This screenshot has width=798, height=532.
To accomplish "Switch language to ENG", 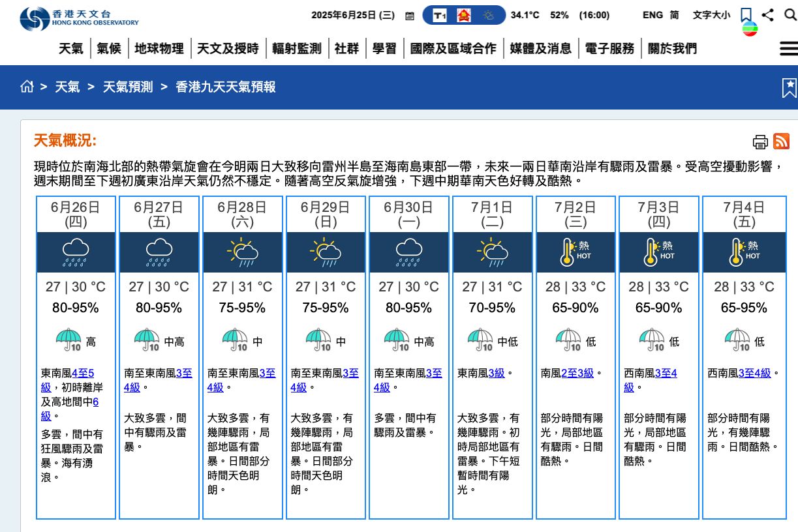I will click(x=652, y=15).
